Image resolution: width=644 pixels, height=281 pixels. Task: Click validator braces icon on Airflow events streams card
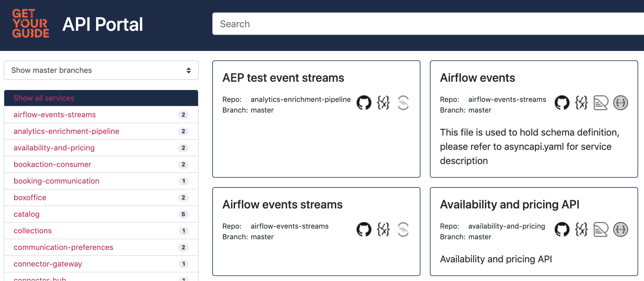pyautogui.click(x=383, y=230)
